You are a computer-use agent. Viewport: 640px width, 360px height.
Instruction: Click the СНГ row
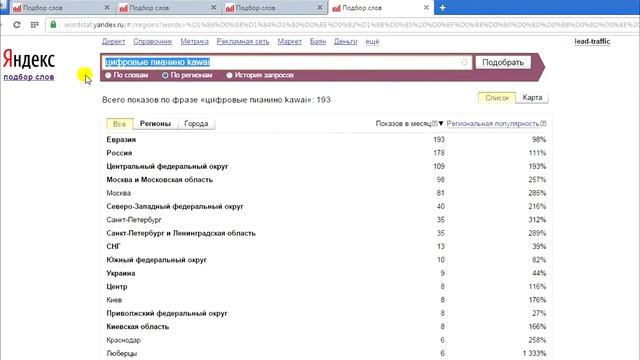[326, 247]
